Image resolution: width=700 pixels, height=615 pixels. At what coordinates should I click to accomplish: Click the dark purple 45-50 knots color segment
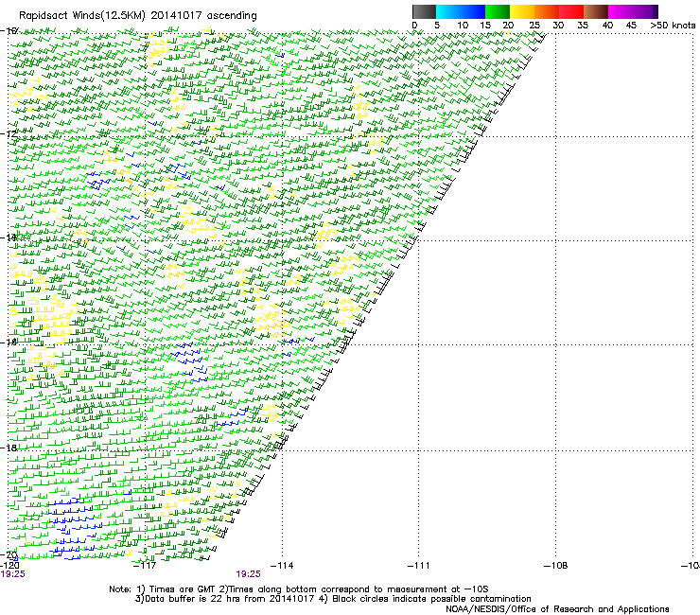645,11
